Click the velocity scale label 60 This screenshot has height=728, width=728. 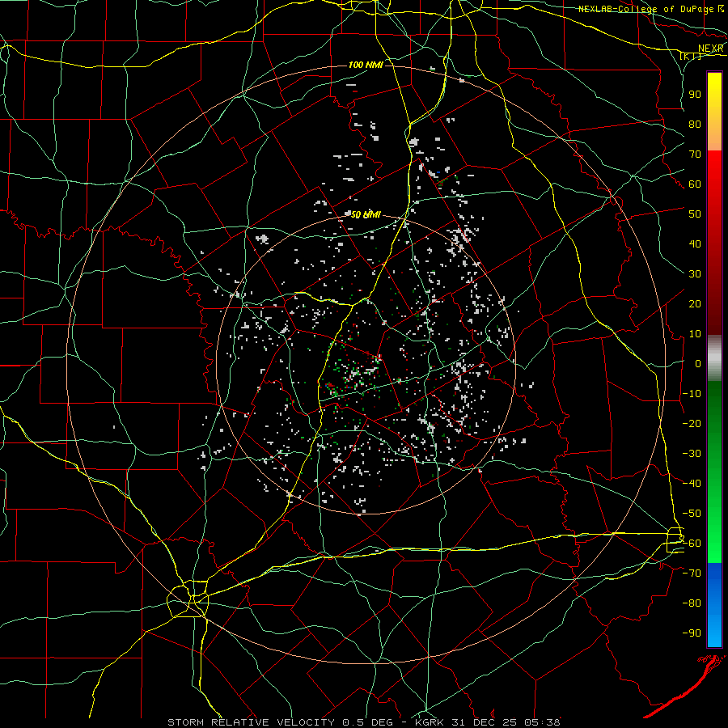tap(695, 184)
